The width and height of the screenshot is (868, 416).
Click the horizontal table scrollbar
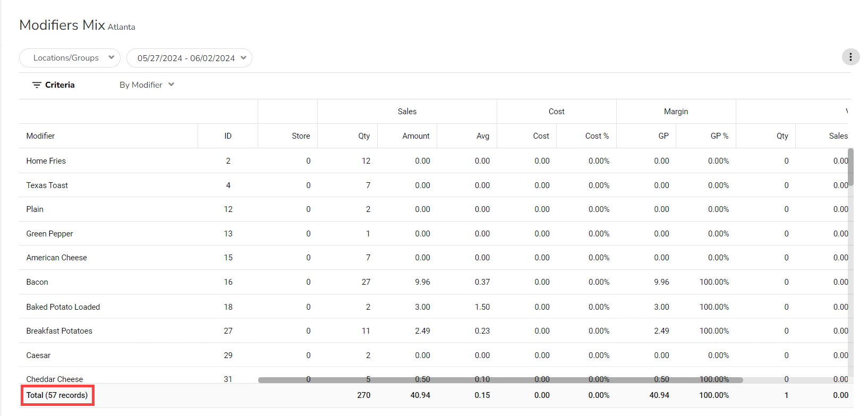(500, 380)
